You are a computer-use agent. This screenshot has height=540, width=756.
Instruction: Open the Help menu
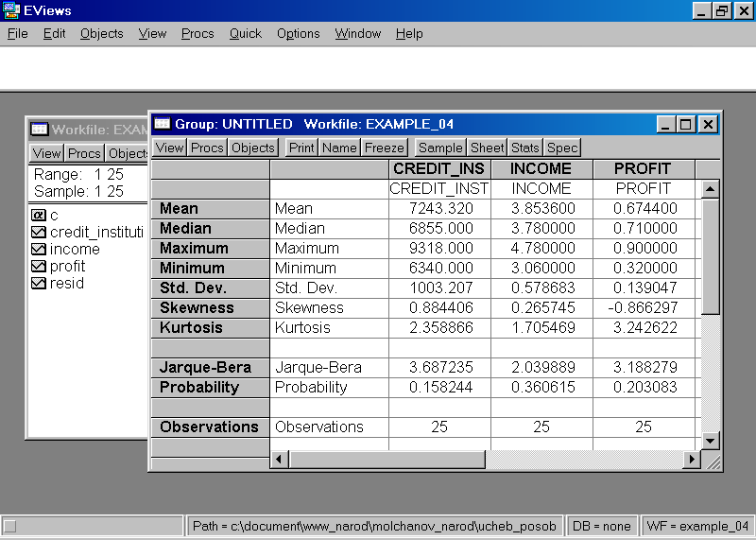(409, 34)
